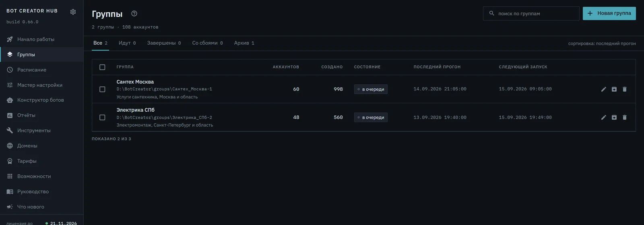Focus the поиск по группам search field
This screenshot has width=644, height=225.
(x=531, y=13)
